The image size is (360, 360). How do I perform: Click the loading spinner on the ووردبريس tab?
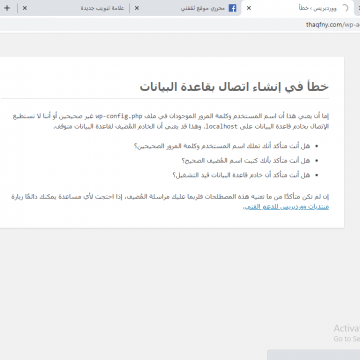(x=345, y=8)
